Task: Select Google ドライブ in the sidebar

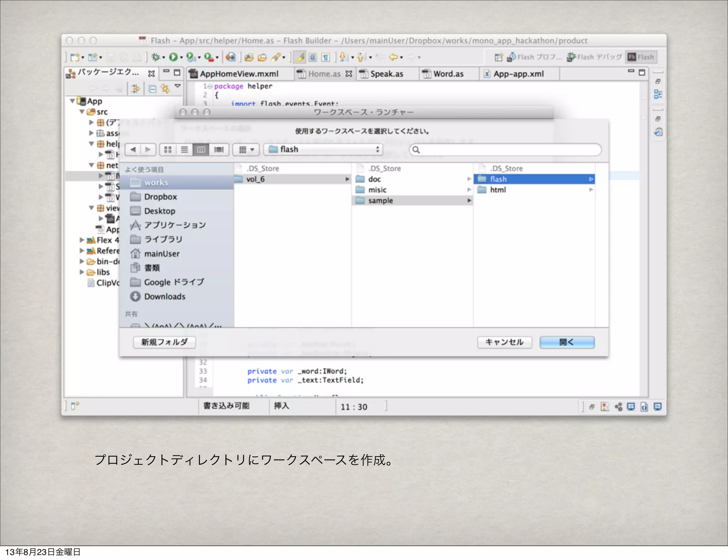Action: [x=177, y=282]
